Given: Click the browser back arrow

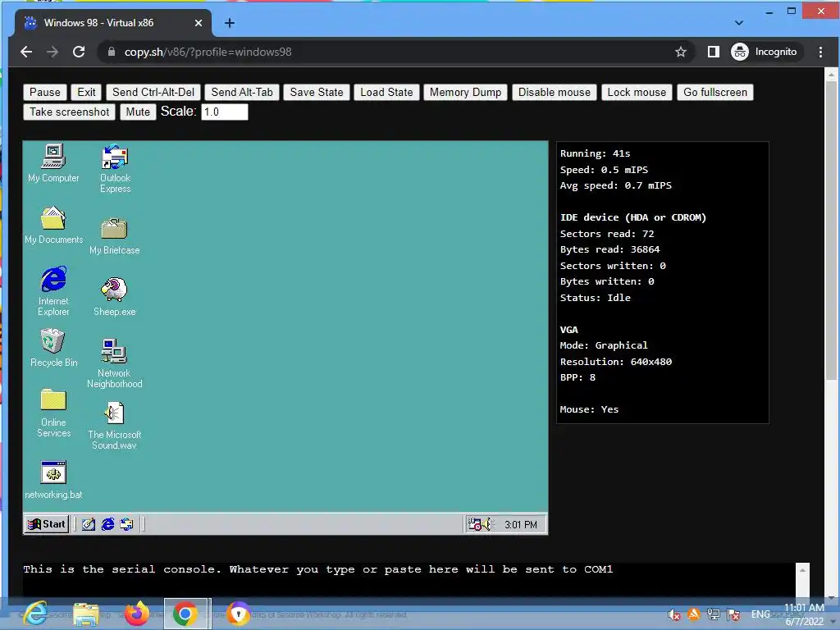Looking at the screenshot, I should [x=26, y=52].
